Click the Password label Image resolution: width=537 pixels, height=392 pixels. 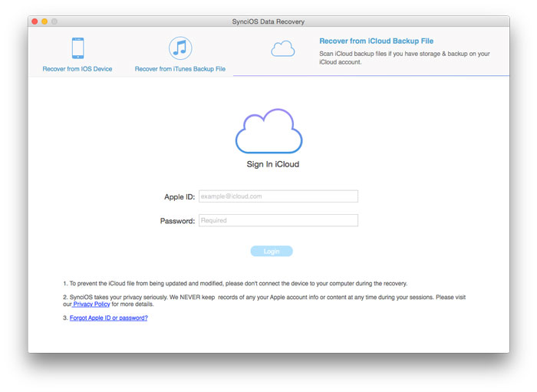pos(177,221)
